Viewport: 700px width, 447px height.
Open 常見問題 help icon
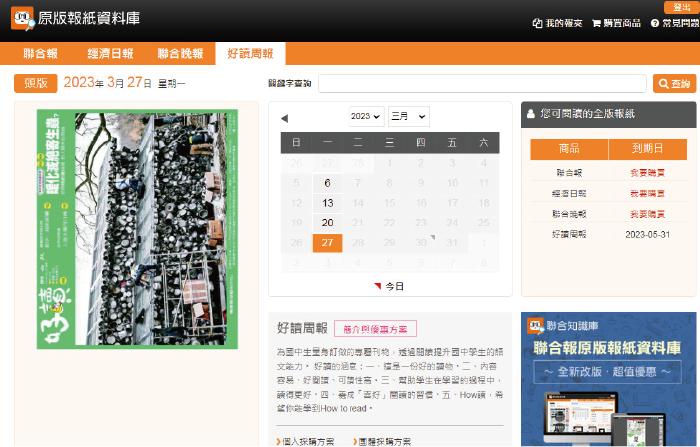(655, 22)
